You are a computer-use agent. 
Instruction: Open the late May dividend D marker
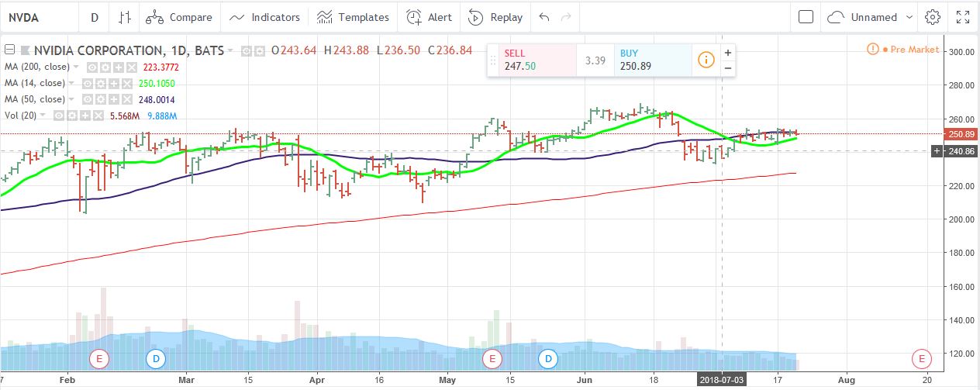pyautogui.click(x=549, y=358)
